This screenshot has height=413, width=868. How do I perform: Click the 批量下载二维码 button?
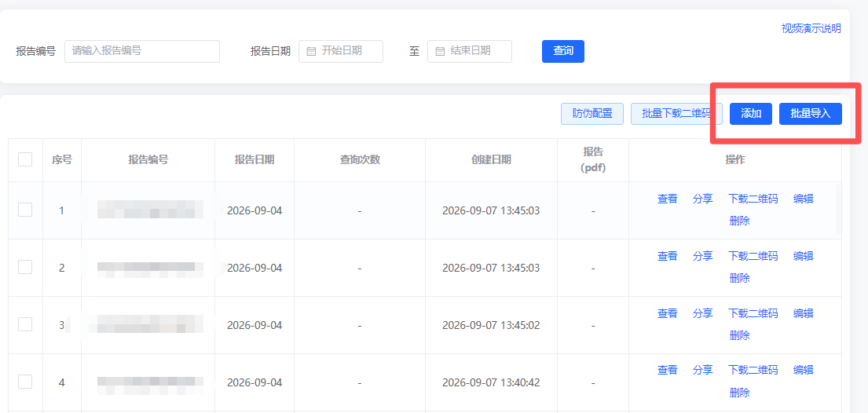click(676, 114)
